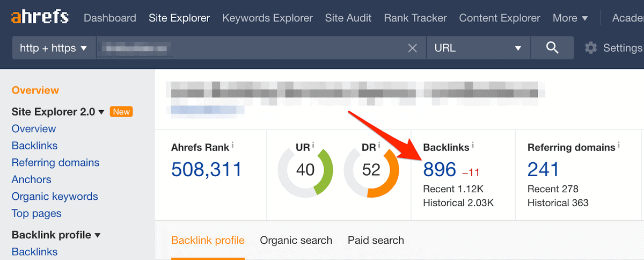Click the New badge beside Site Explorer 2.0
Image resolution: width=644 pixels, height=260 pixels.
[121, 112]
